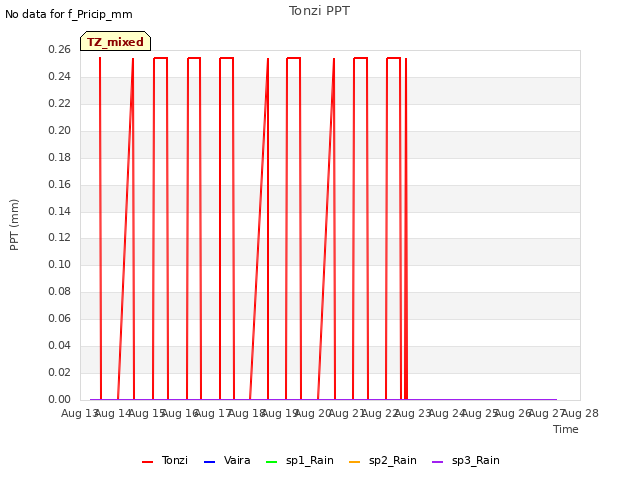Click the Aug 23 x-axis tick label
The image size is (640, 480).
413,413
